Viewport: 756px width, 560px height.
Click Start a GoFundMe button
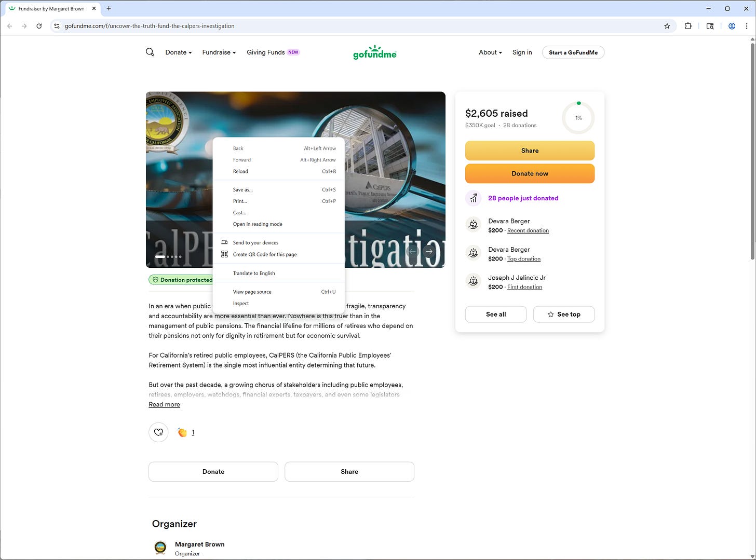[573, 52]
